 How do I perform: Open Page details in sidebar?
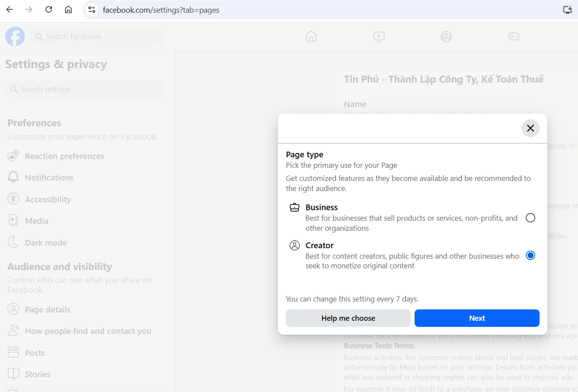[47, 309]
